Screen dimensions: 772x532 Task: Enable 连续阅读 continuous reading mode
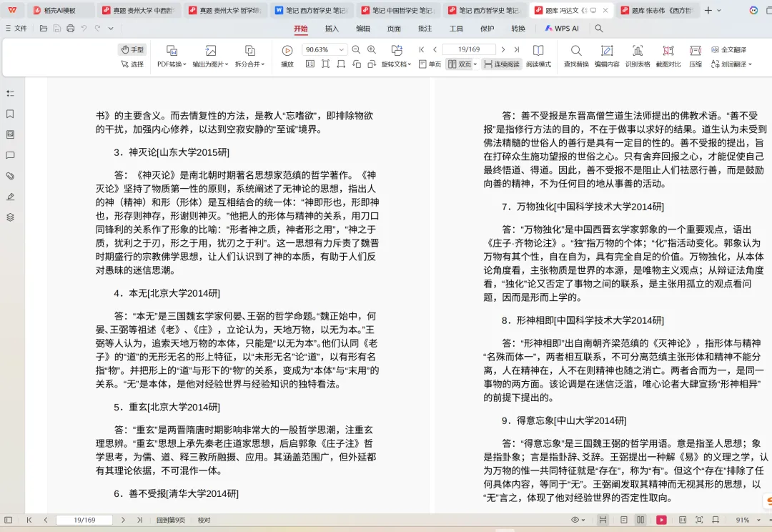[503, 64]
